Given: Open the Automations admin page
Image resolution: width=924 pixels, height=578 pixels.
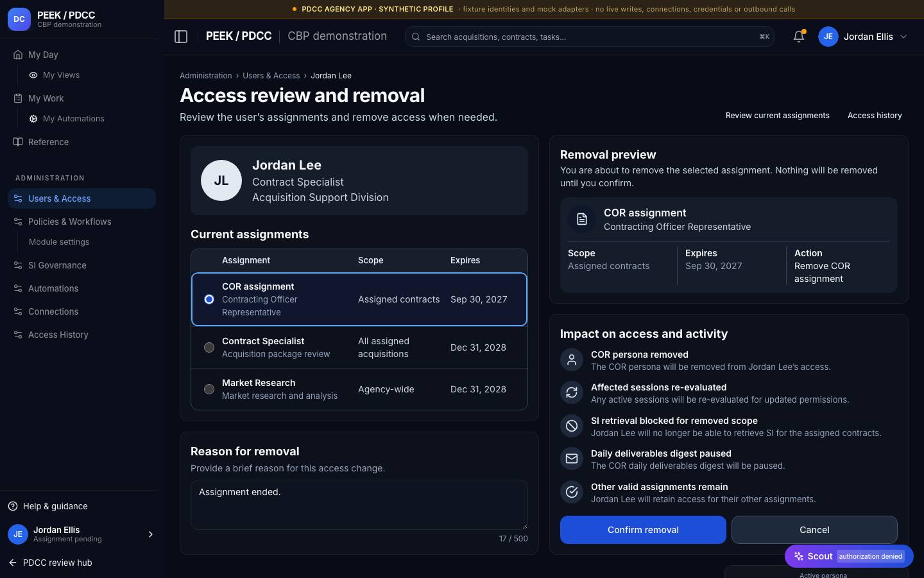Looking at the screenshot, I should point(81,288).
